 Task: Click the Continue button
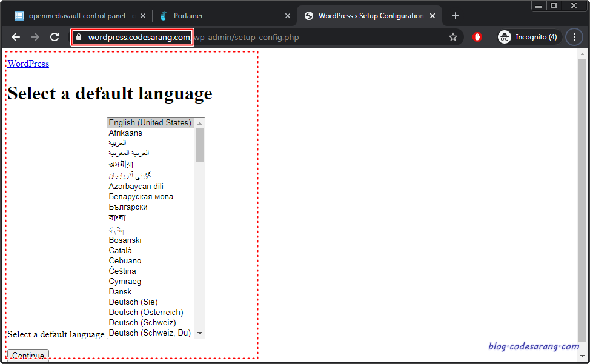click(x=28, y=356)
